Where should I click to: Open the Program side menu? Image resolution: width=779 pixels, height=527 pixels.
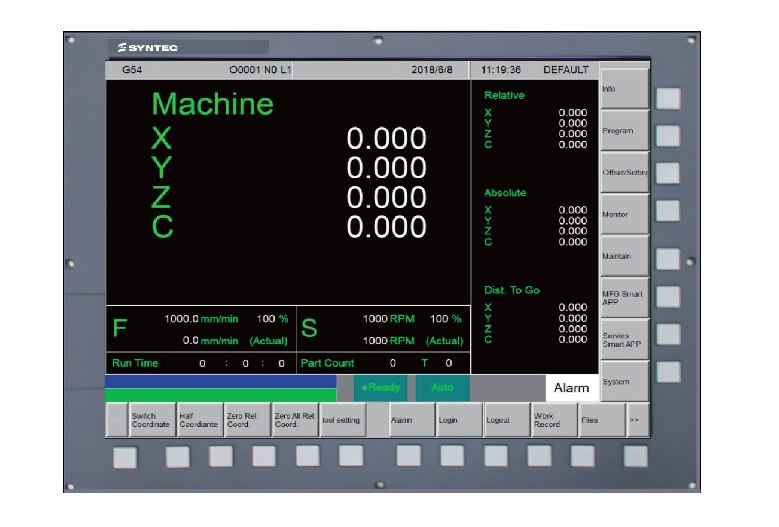click(x=624, y=131)
